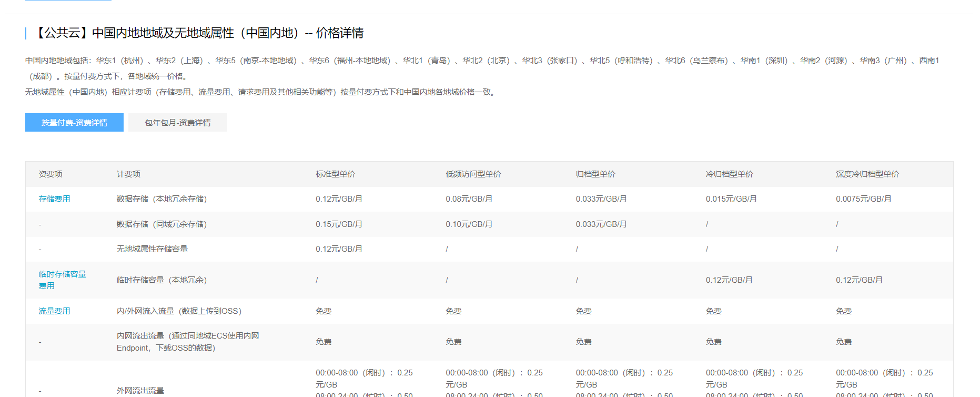Select 外网流出流量 billing item cell
This screenshot has height=397, width=980.
click(140, 391)
